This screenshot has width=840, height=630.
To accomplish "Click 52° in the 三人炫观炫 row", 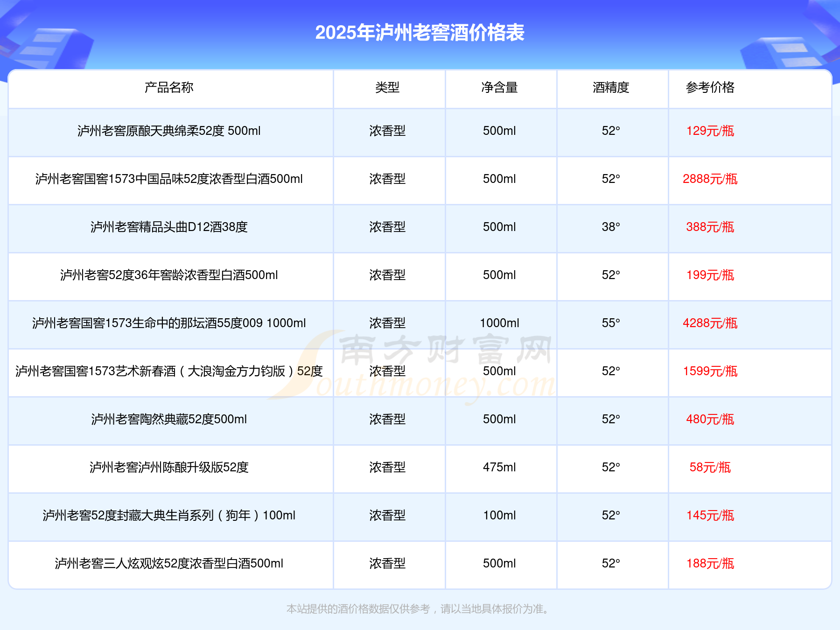I will click(x=611, y=563).
